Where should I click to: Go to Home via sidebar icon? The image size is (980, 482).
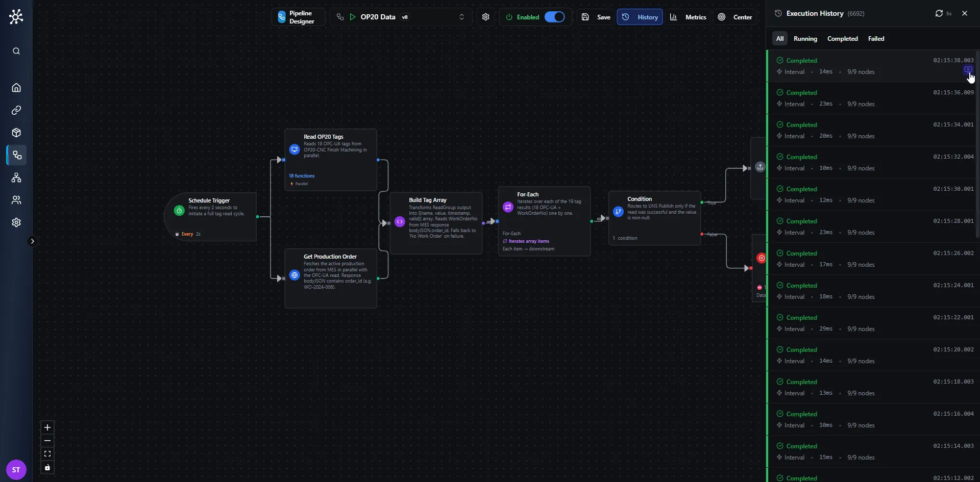point(16,88)
